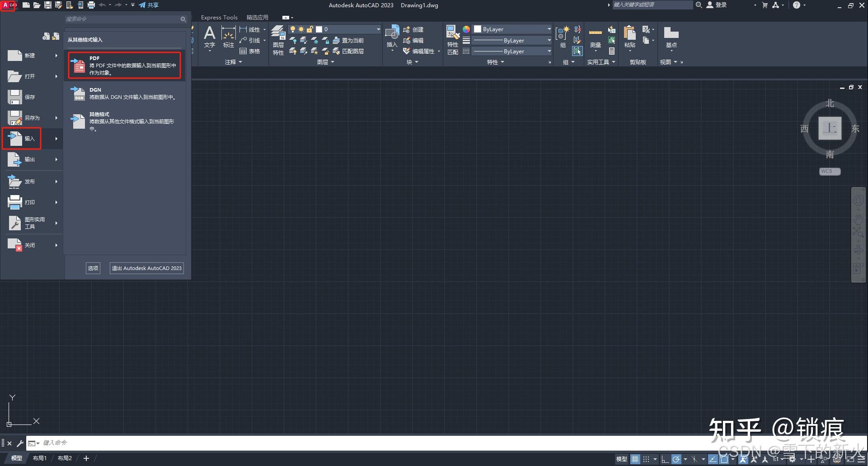This screenshot has width=868, height=466.
Task: Click the Open folder icon in quick access toolbar
Action: coord(37,5)
